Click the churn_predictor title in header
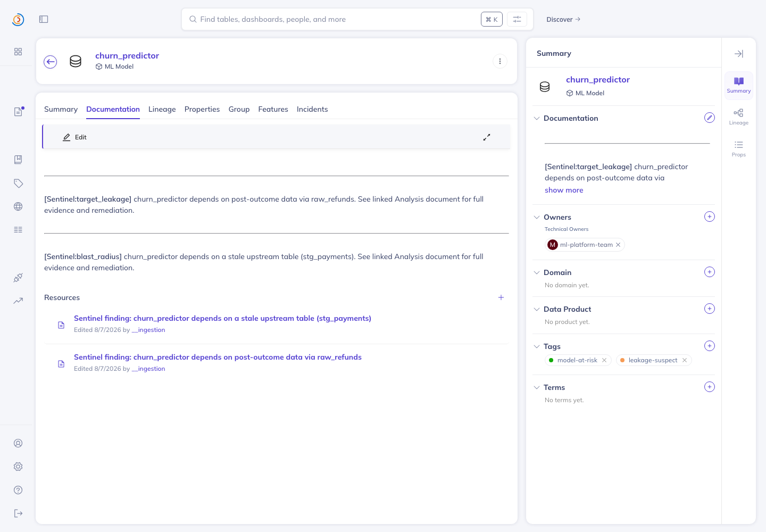 click(127, 55)
